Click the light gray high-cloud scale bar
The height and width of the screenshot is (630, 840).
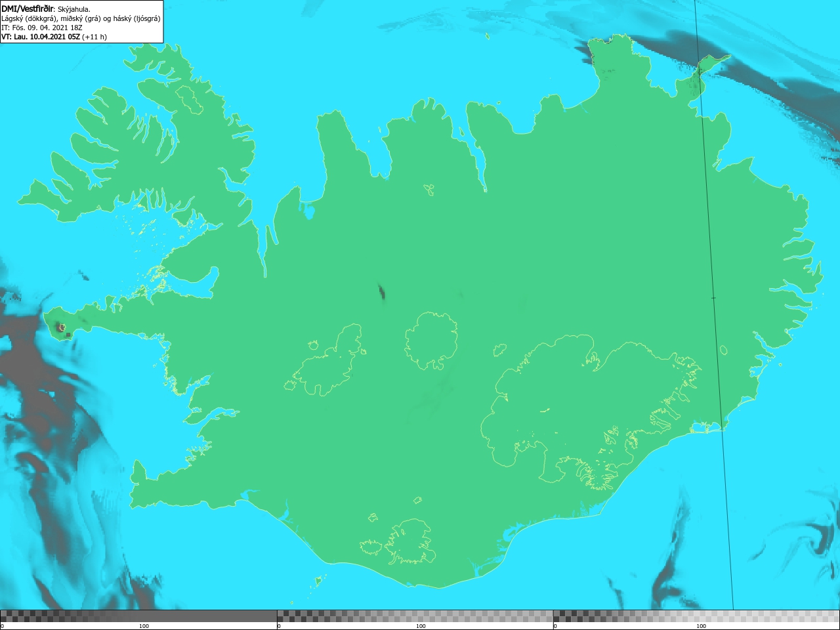[x=696, y=616]
